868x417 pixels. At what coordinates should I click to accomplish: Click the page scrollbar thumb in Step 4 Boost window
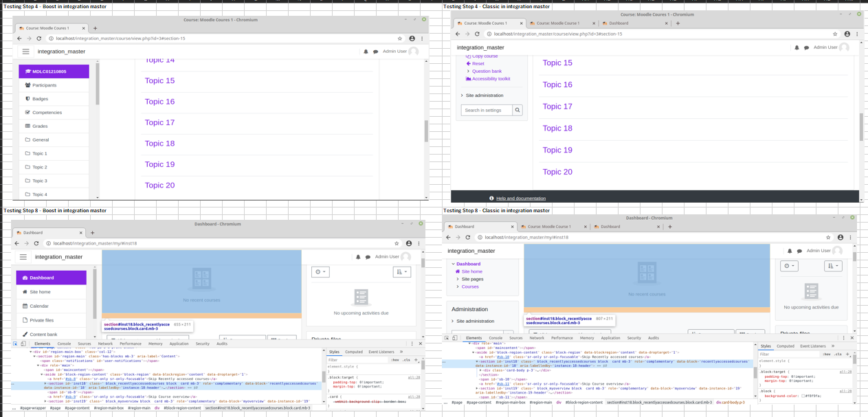[426, 131]
